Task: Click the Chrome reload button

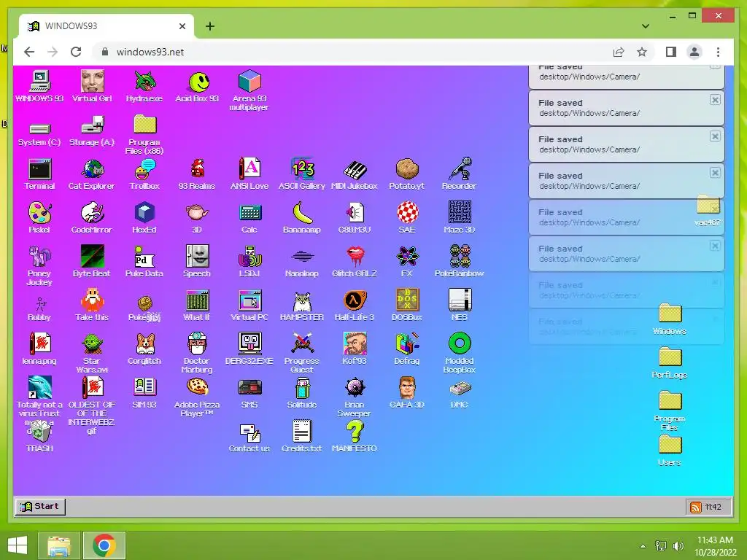Action: [76, 52]
